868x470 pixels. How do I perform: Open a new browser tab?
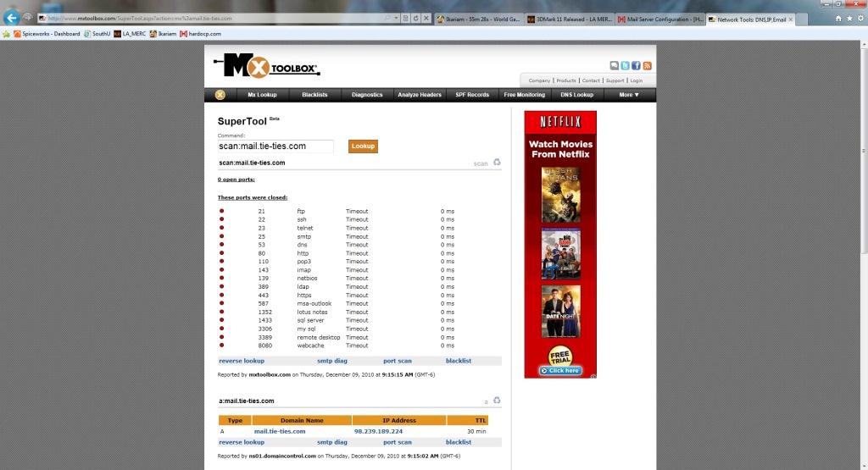coord(803,19)
